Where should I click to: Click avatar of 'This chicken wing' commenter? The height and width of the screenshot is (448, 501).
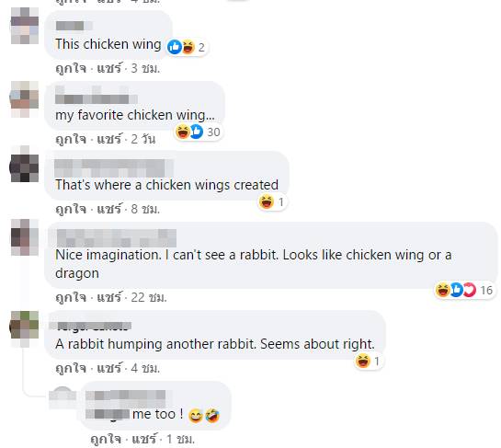tap(25, 26)
